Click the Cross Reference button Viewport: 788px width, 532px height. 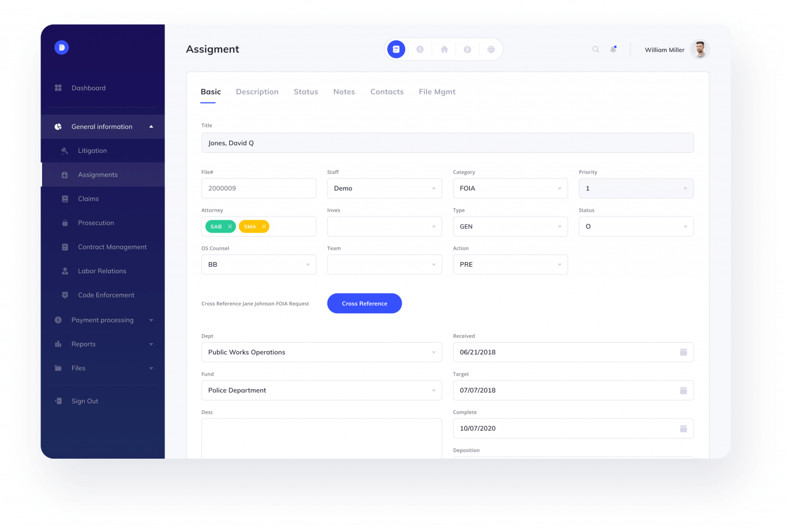point(364,303)
